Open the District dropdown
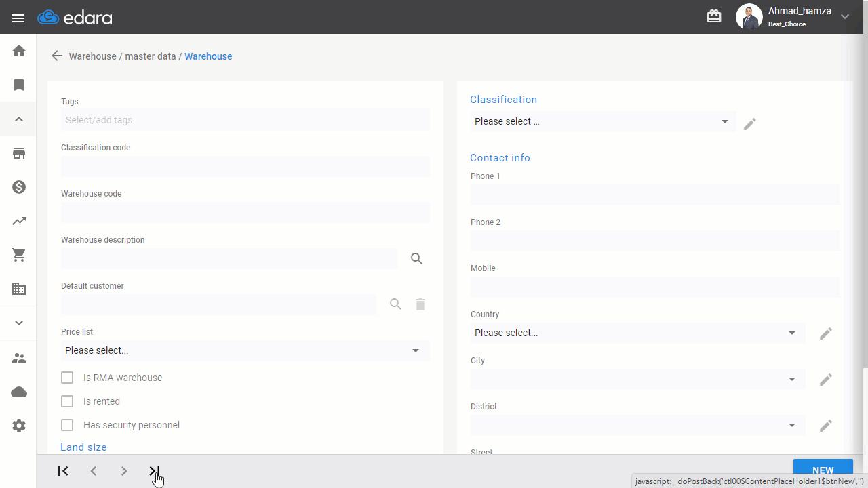The width and height of the screenshot is (868, 488). [x=638, y=425]
